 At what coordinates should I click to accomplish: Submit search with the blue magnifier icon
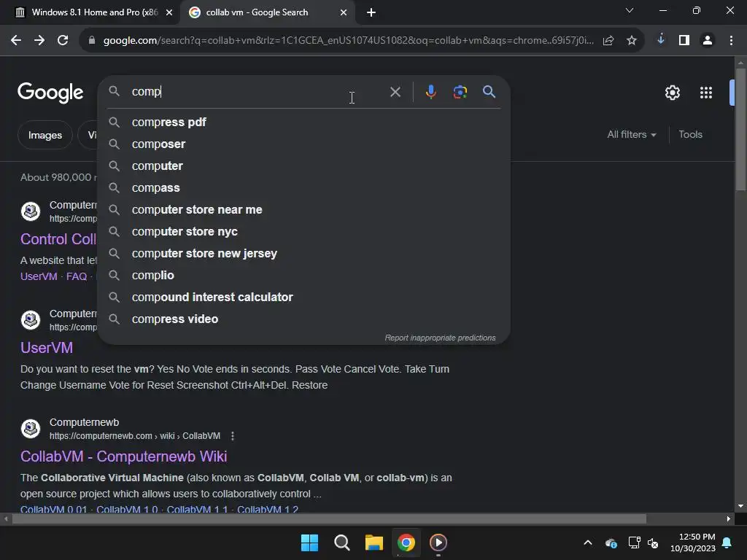(489, 91)
